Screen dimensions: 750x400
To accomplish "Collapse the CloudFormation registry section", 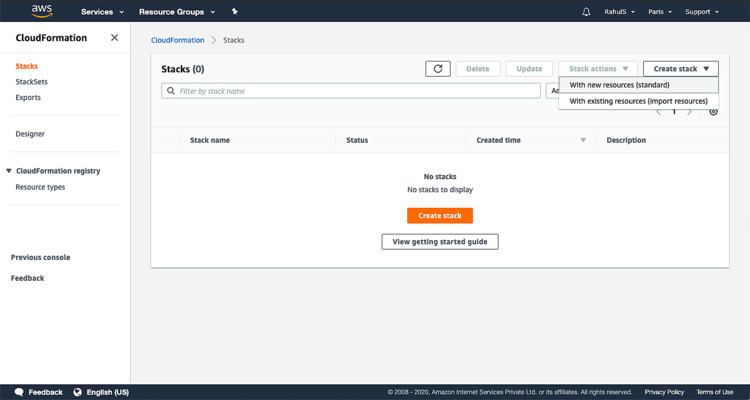I will tap(9, 171).
